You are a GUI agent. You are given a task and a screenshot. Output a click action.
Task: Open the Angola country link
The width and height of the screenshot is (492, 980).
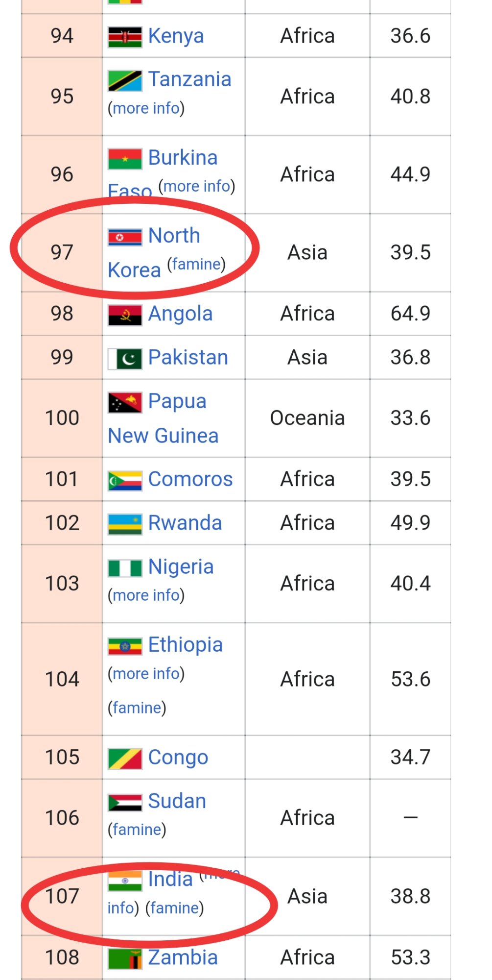[180, 314]
